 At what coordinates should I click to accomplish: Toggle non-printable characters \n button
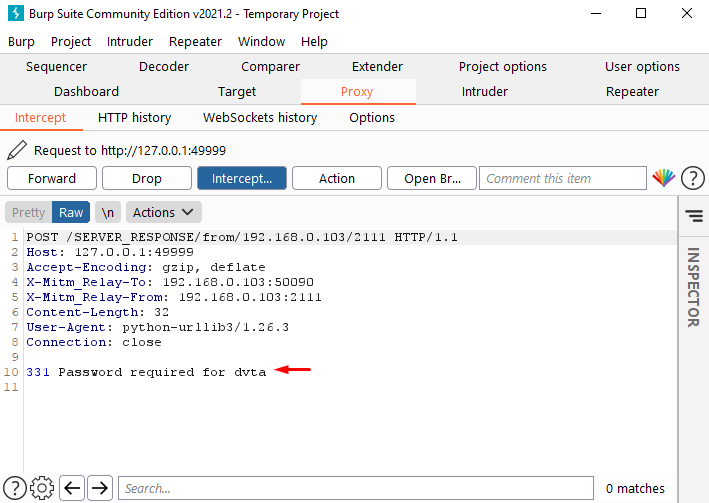(x=108, y=212)
